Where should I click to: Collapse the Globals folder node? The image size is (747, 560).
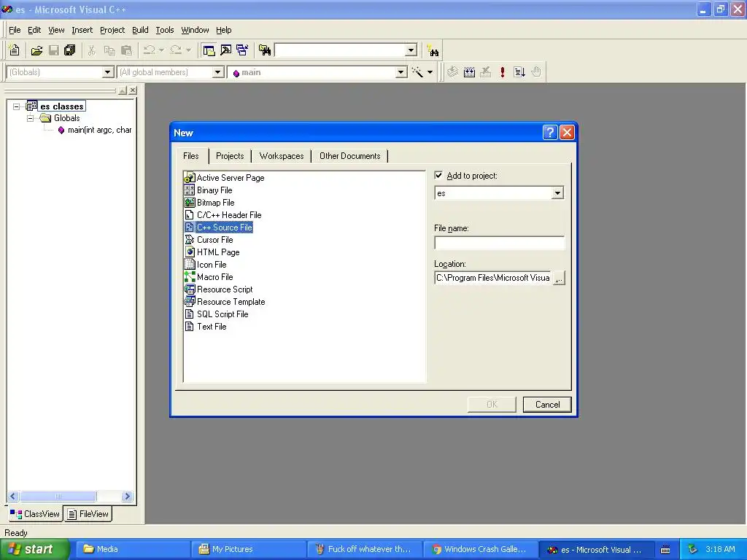31,118
